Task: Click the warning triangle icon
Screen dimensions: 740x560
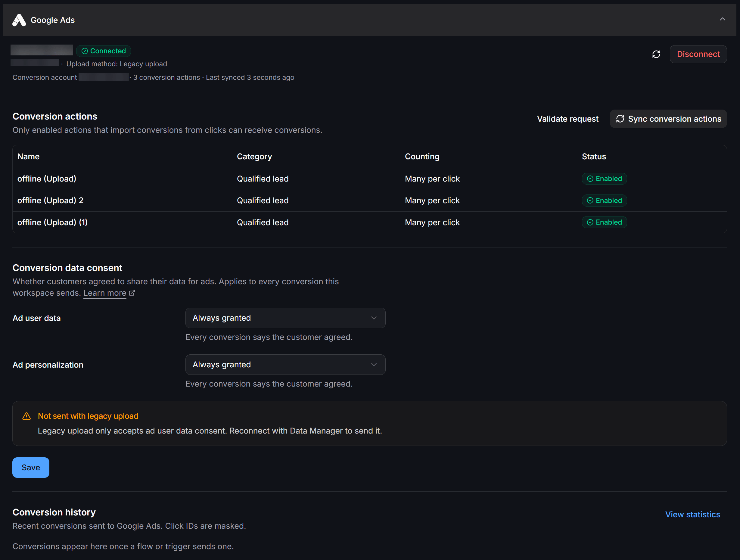Action: (26, 416)
